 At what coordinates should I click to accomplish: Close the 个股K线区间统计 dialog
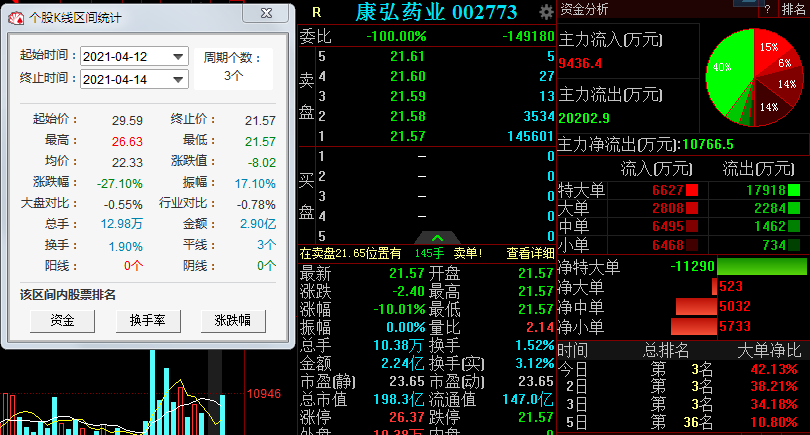coord(266,13)
